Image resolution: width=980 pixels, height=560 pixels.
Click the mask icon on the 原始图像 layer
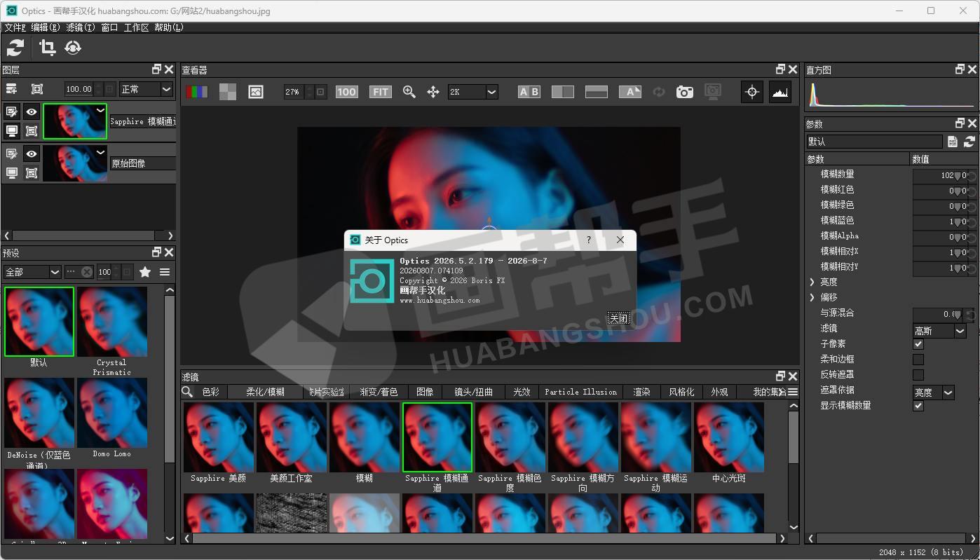(32, 172)
